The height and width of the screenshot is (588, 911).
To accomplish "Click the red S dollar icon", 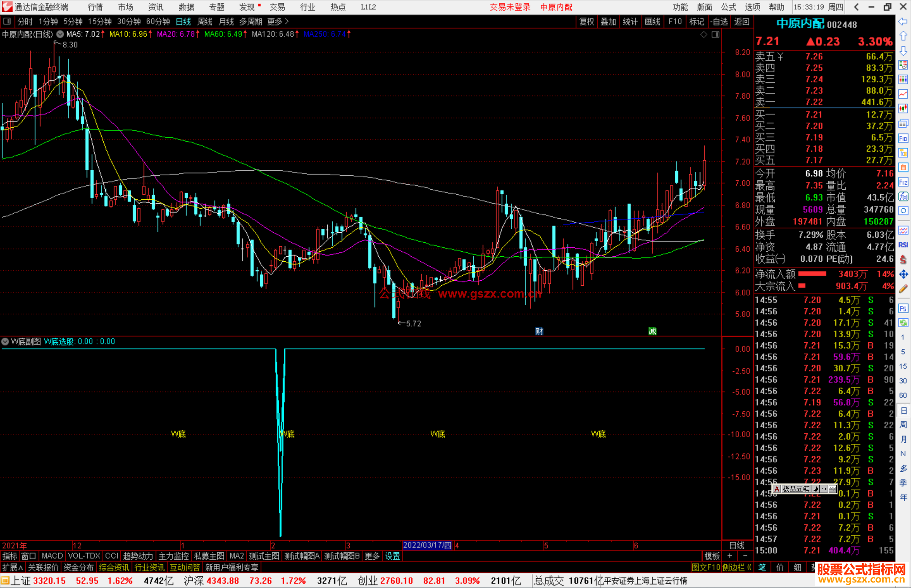I will click(x=903, y=259).
